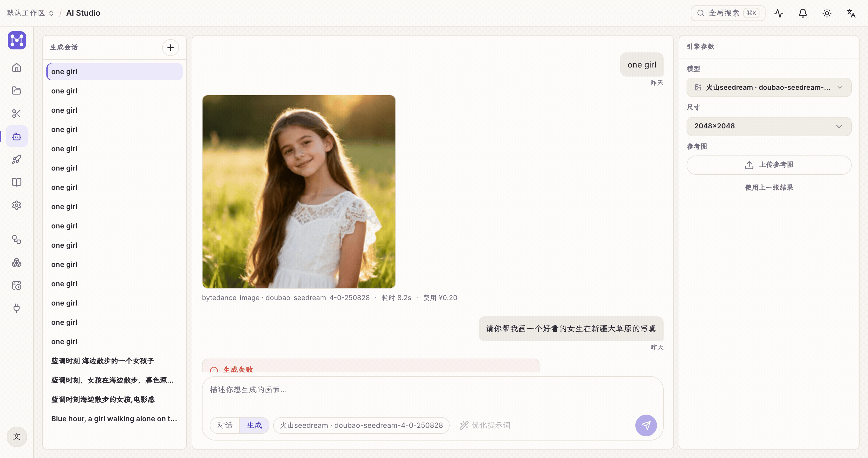Click the 使用上一张结果 link
This screenshot has height=458, width=868.
pyautogui.click(x=769, y=188)
